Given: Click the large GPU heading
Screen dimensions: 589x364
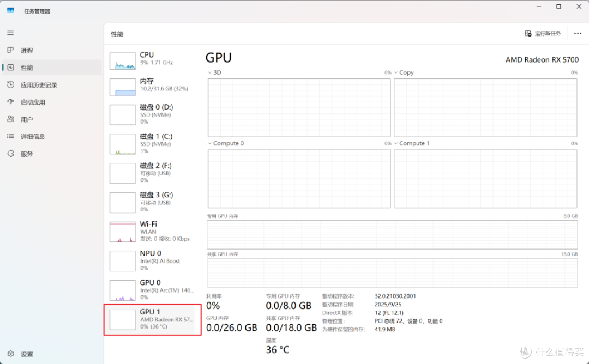Looking at the screenshot, I should 219,58.
